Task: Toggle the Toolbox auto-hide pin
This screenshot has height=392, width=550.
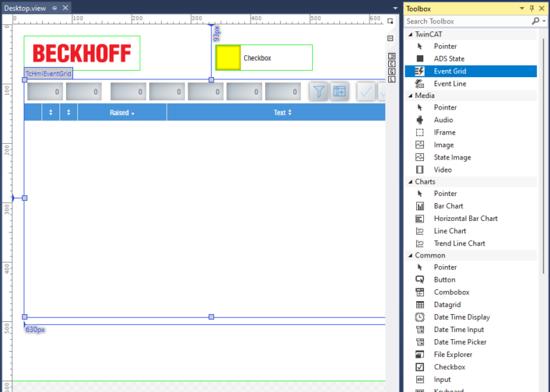Action: tap(531, 9)
